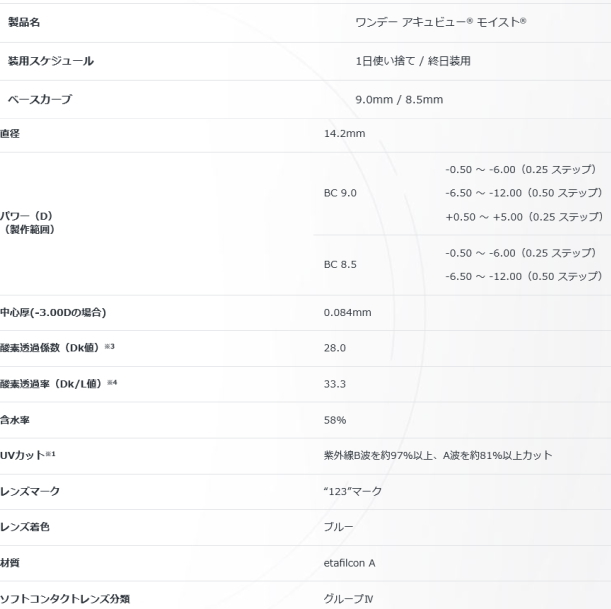Select the diameter value 14.2mm
This screenshot has height=609, width=611.
tap(343, 136)
